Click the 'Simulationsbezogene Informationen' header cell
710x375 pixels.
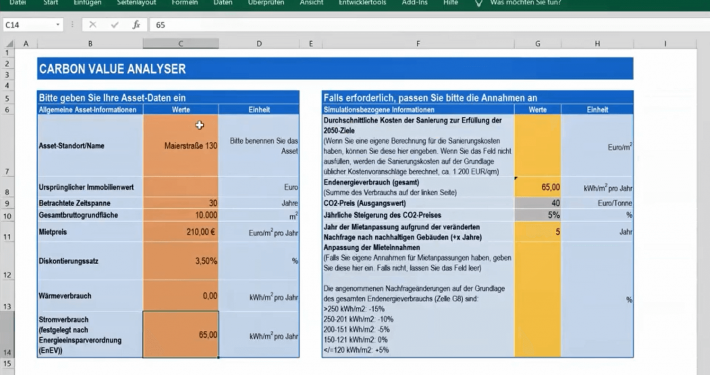tap(418, 110)
